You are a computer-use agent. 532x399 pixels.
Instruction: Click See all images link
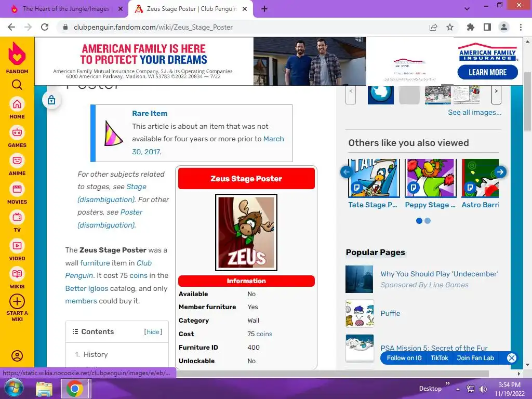[x=474, y=113]
